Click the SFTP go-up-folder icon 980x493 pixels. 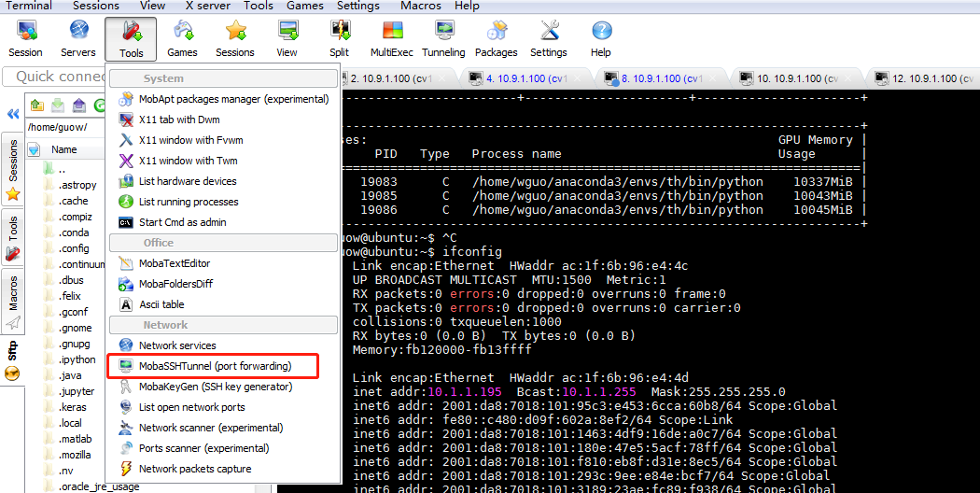[x=37, y=106]
